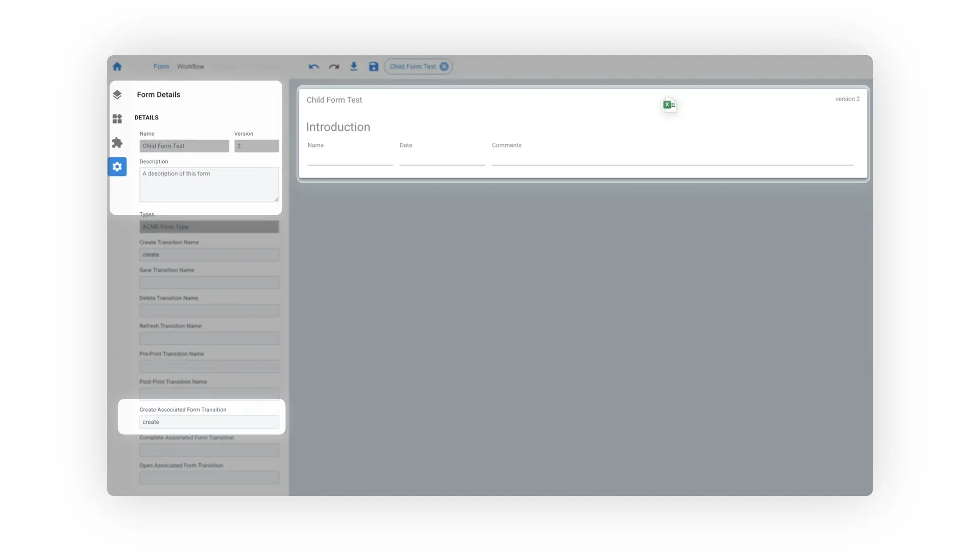Open the Excel export icon on the form
The height and width of the screenshot is (551, 980).
[x=669, y=104]
